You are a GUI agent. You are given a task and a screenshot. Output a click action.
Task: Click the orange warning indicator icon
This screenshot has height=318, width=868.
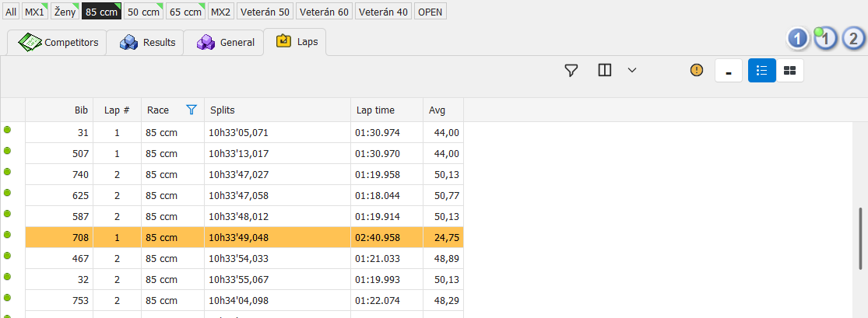point(696,70)
